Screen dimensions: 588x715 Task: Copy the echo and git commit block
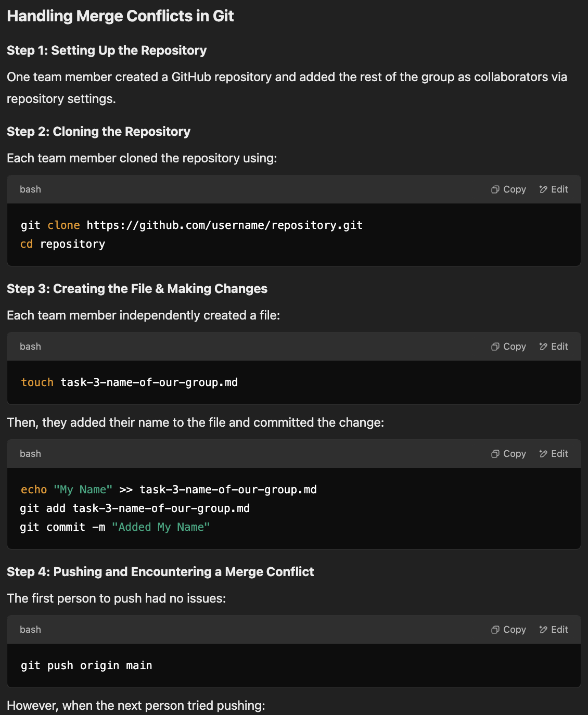pos(508,454)
